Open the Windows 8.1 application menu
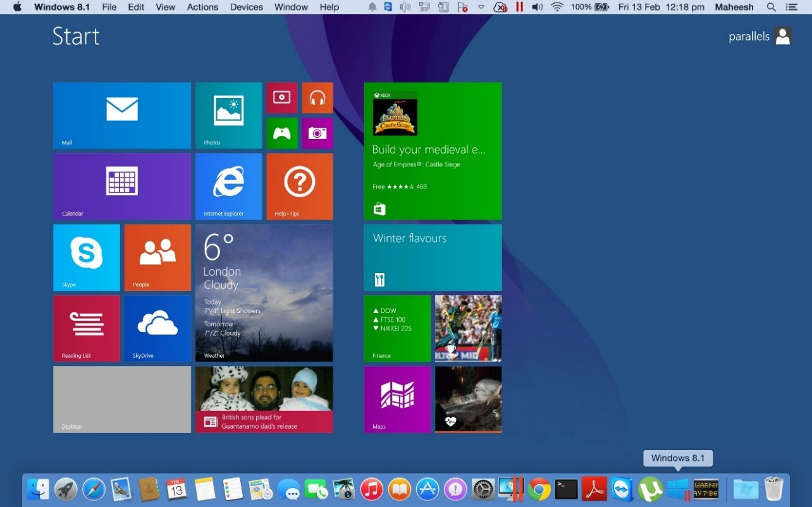 [62, 7]
